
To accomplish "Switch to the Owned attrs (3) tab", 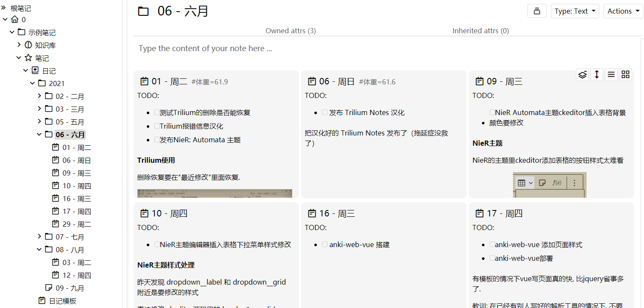I will [291, 31].
